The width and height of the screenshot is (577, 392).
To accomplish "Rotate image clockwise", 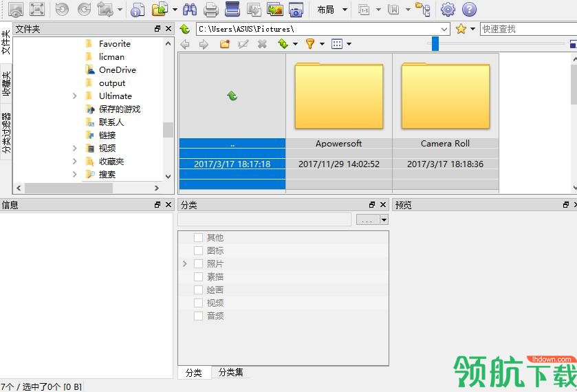I will coord(84,10).
